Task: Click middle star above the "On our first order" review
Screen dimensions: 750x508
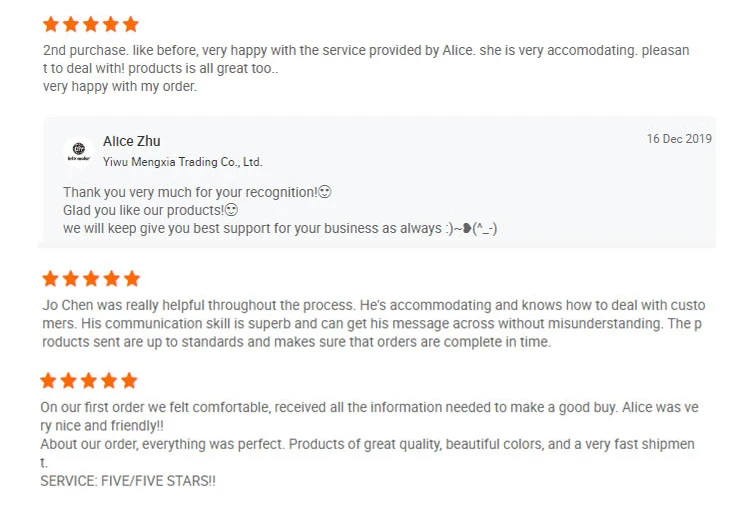Action: 89,381
